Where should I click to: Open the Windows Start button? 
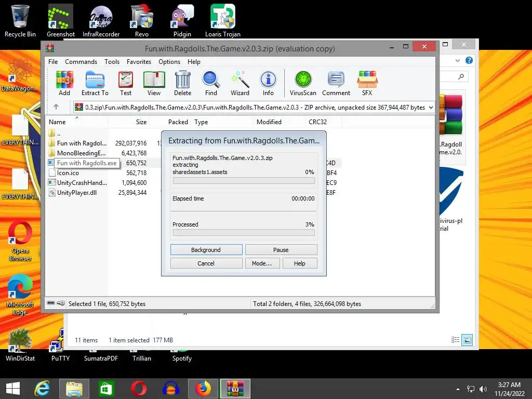(x=13, y=389)
